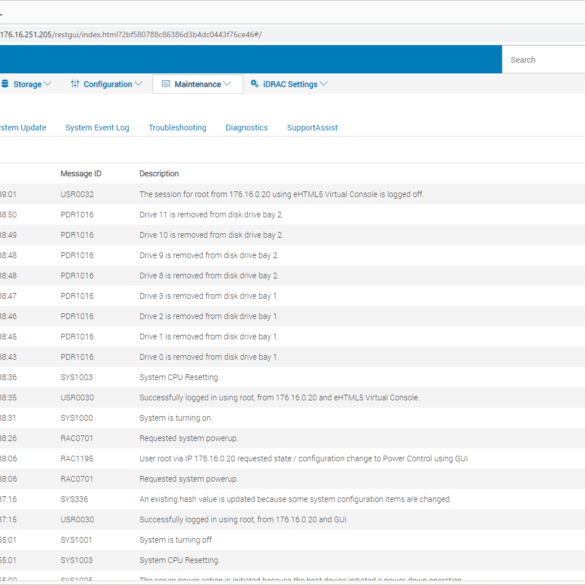Select the System is turning off entry
Viewport: 585px width, 585px height.
tap(176, 540)
